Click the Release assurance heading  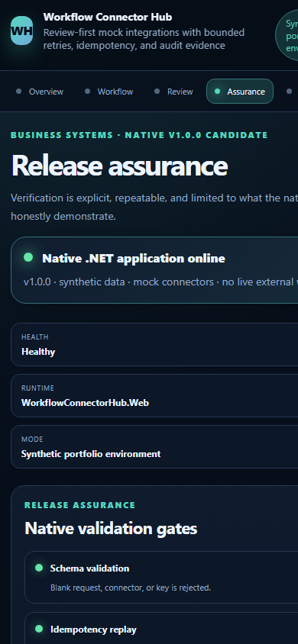click(120, 166)
